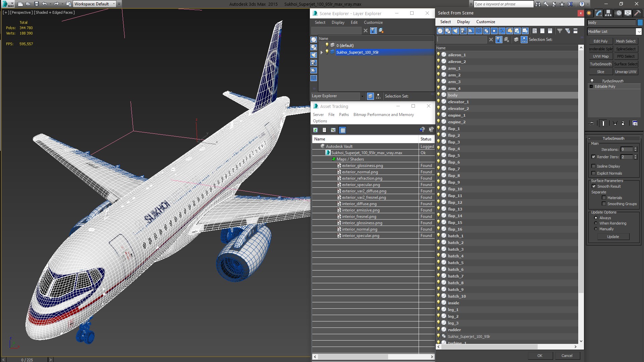Toggle Display Shapes filter in Select From Scene
644x362 pixels.
coord(448,31)
